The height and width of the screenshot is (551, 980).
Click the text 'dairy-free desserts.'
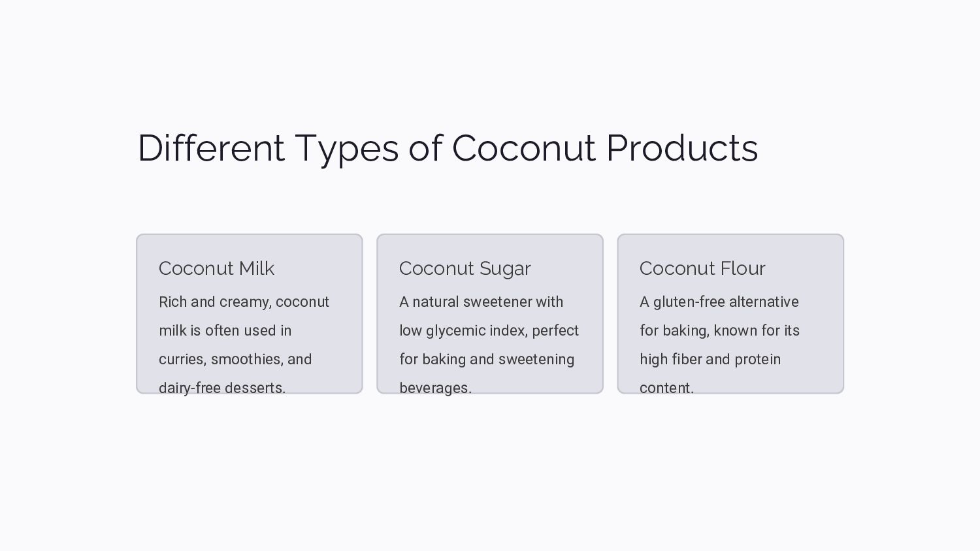pyautogui.click(x=222, y=387)
